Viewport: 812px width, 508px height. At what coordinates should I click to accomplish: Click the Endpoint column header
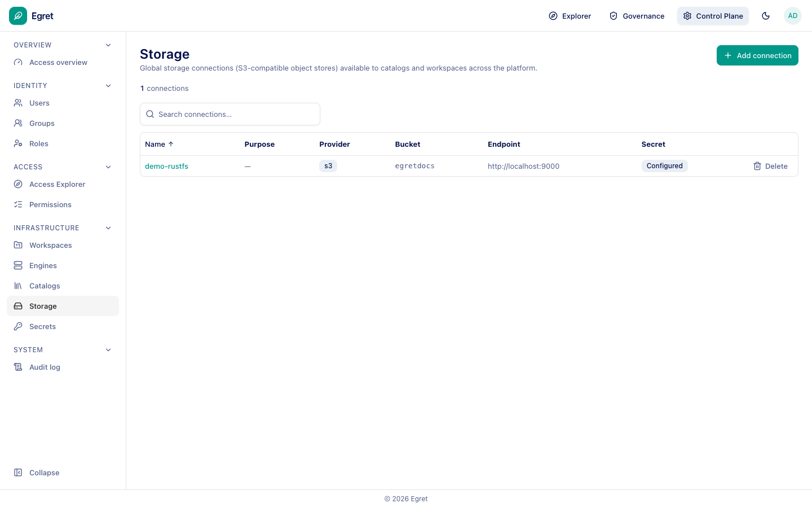coord(504,144)
